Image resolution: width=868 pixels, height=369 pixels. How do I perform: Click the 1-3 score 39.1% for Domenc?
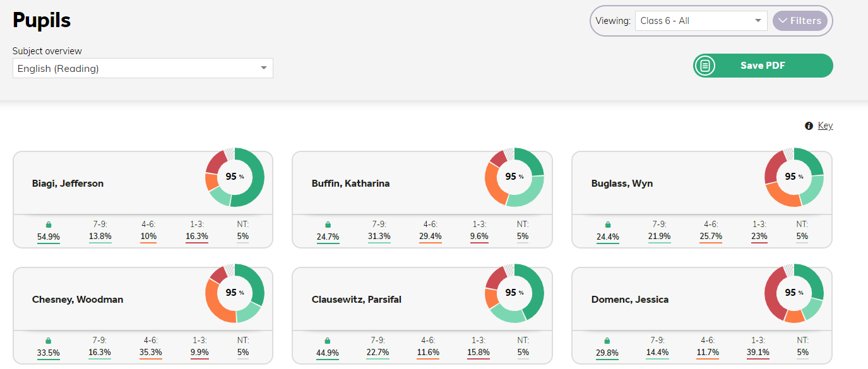coord(759,353)
